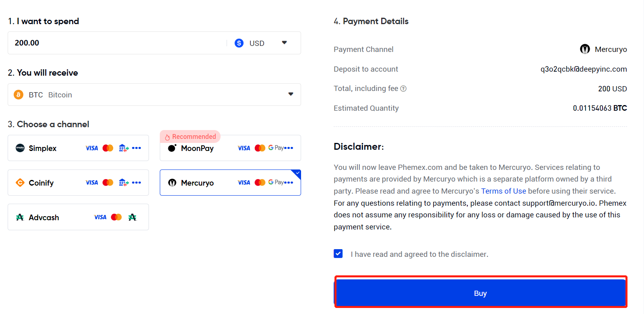Viewport: 644px width, 314px height.
Task: Click the Simplex logo icon
Action: (x=20, y=148)
